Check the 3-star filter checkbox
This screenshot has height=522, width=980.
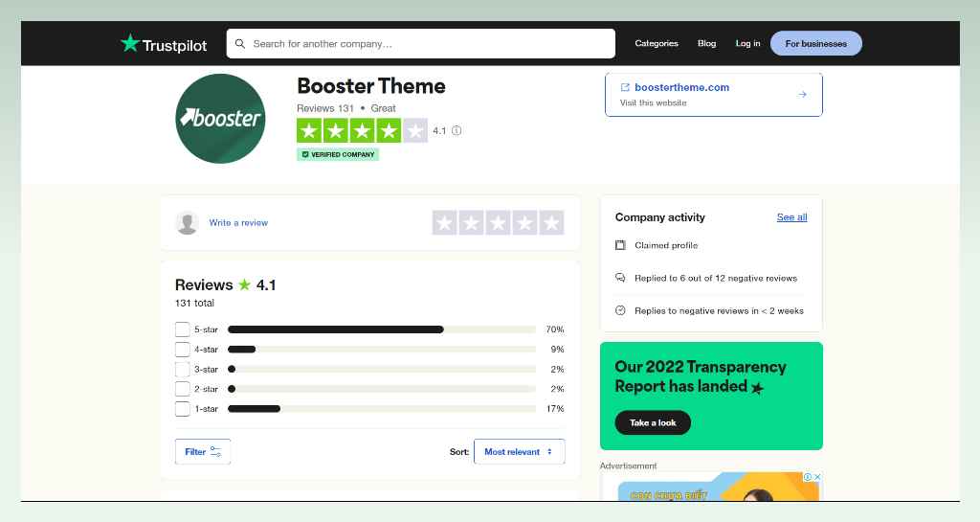[183, 370]
